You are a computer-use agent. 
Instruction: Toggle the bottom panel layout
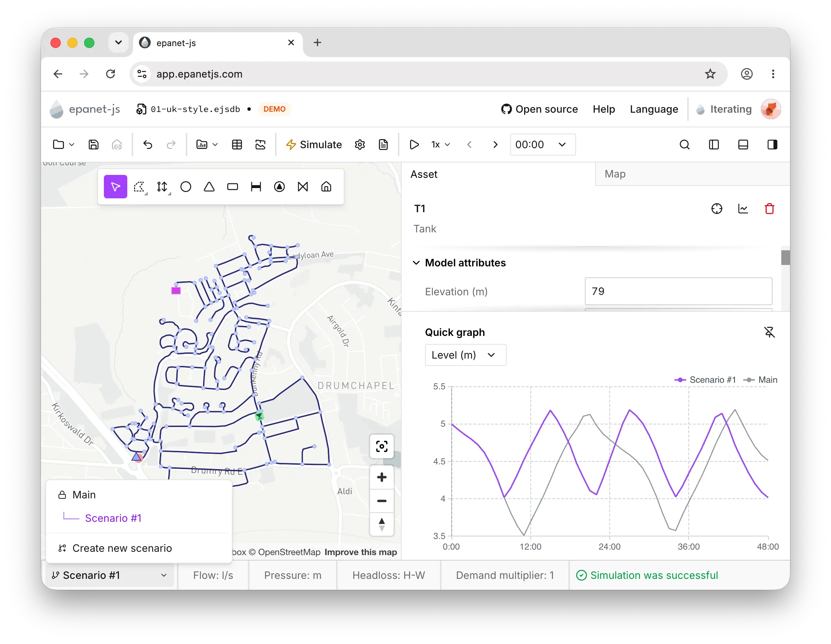743,145
